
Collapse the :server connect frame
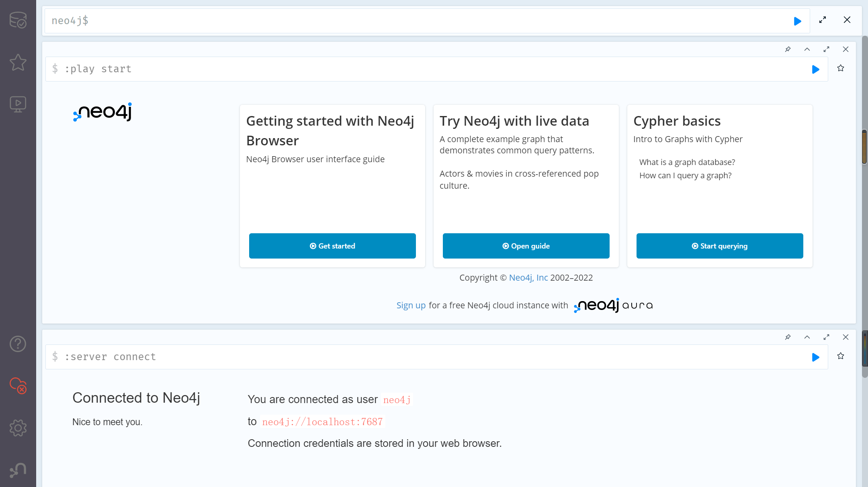[807, 337]
